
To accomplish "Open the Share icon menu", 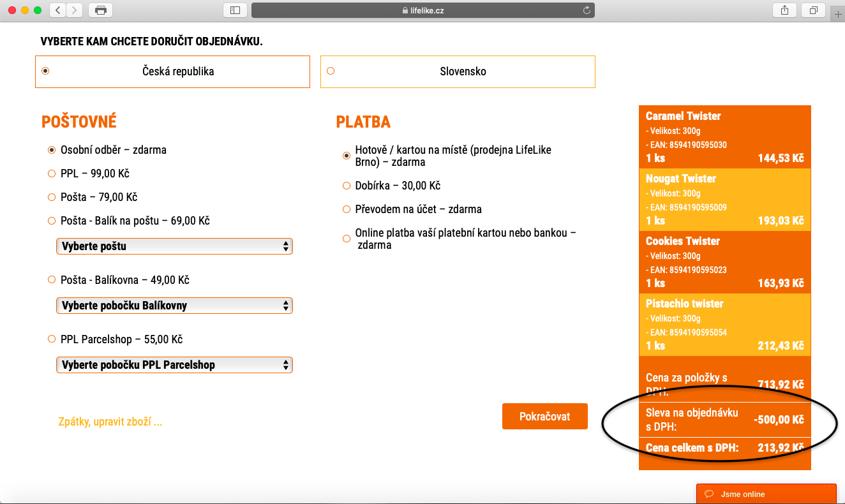I will coord(784,10).
